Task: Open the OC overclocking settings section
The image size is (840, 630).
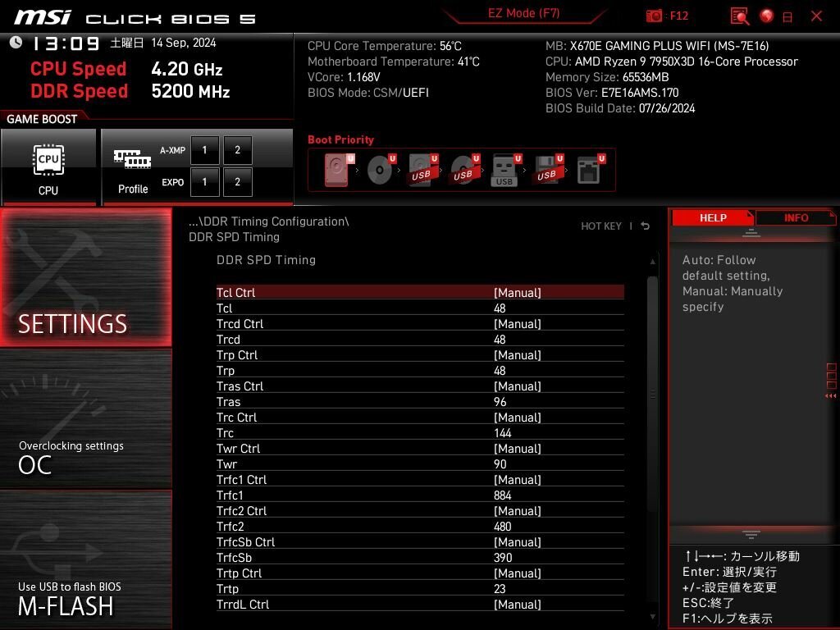Action: coord(85,419)
